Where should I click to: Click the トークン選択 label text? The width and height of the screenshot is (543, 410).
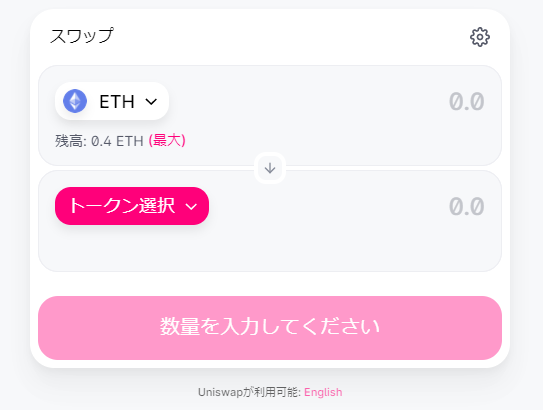pos(122,206)
